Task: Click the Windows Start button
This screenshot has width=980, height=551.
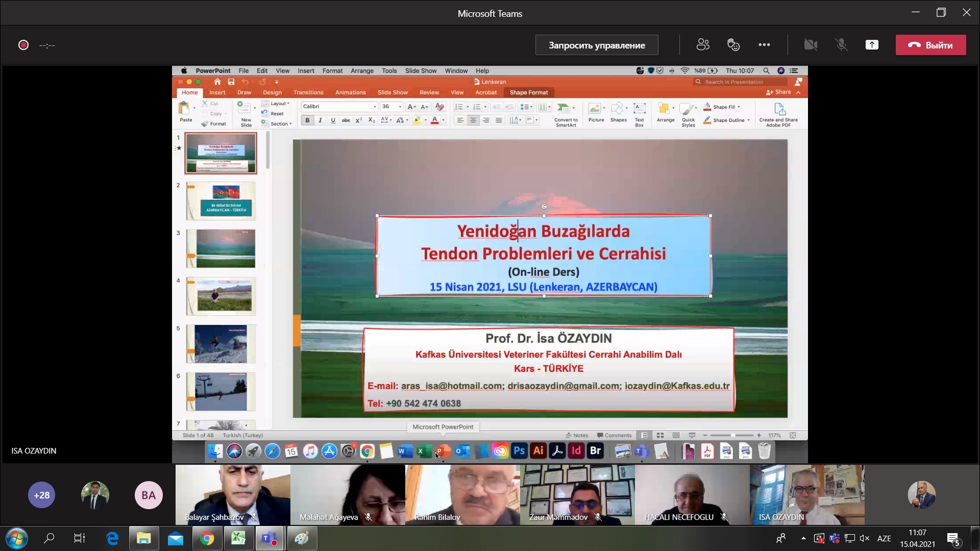Action: (x=16, y=538)
